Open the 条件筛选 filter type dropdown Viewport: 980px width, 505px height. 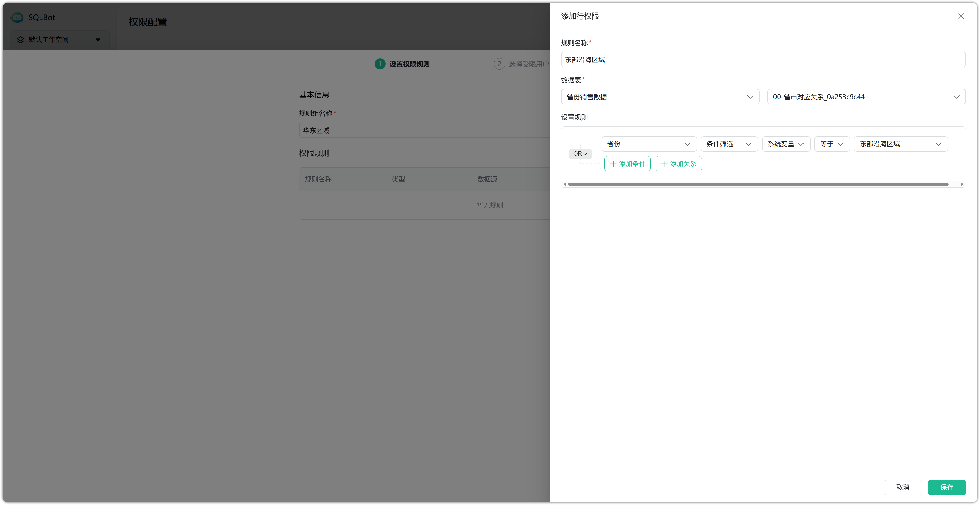(729, 144)
